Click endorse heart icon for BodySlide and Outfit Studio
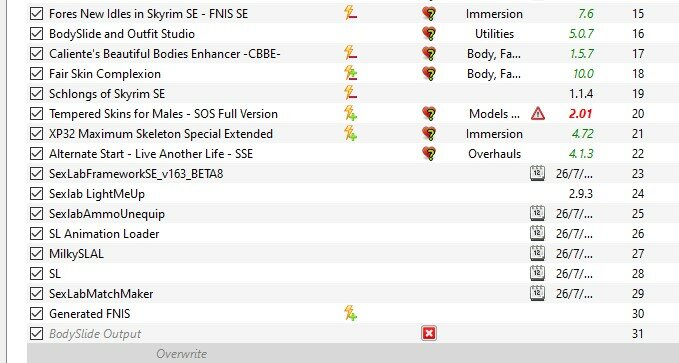The height and width of the screenshot is (363, 679). pos(429,34)
